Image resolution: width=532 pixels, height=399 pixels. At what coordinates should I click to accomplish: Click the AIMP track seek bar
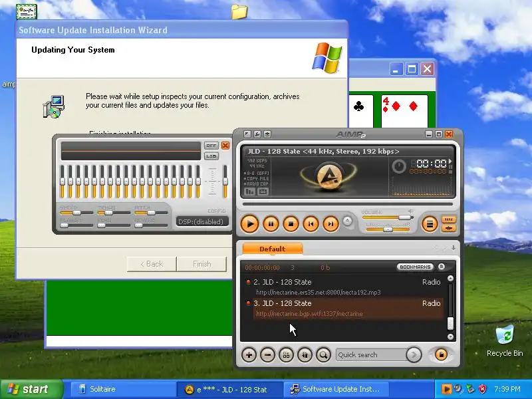click(348, 204)
